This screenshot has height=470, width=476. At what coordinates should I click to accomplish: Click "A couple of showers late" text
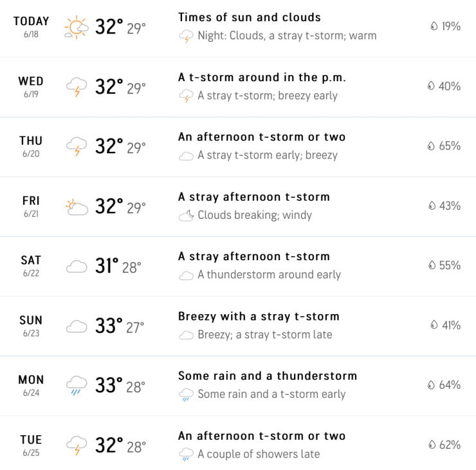point(259,454)
